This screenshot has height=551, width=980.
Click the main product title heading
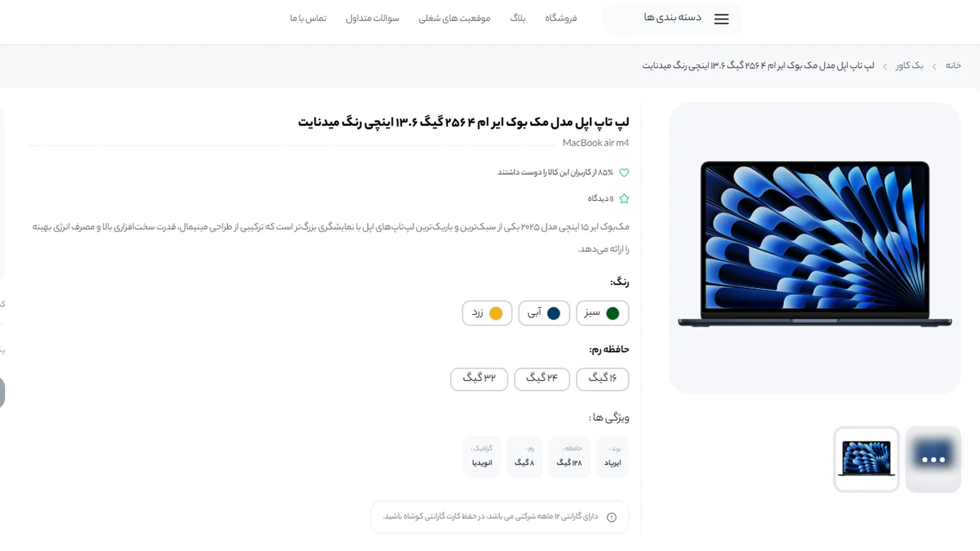463,122
